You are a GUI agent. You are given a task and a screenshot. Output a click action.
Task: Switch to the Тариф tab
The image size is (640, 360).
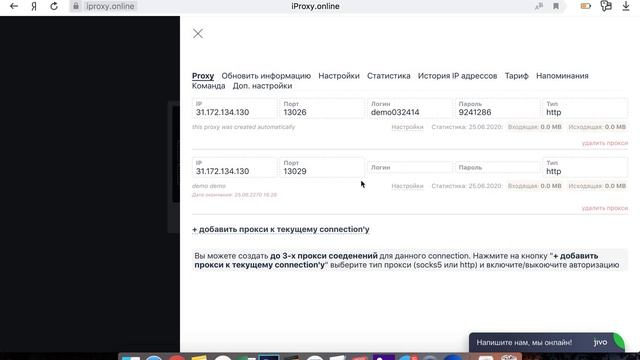click(516, 76)
